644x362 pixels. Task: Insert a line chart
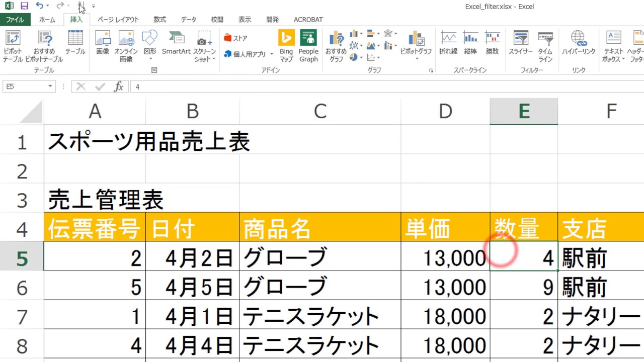pyautogui.click(x=356, y=45)
